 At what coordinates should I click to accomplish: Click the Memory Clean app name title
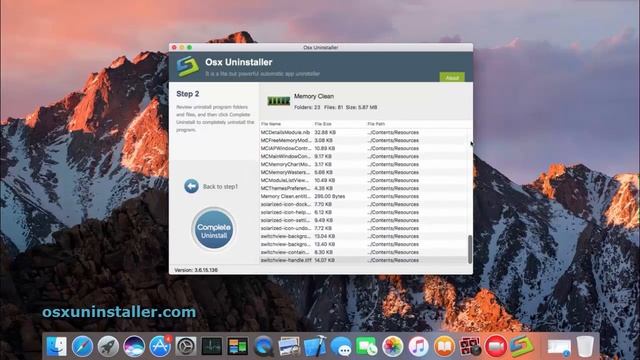click(x=314, y=96)
